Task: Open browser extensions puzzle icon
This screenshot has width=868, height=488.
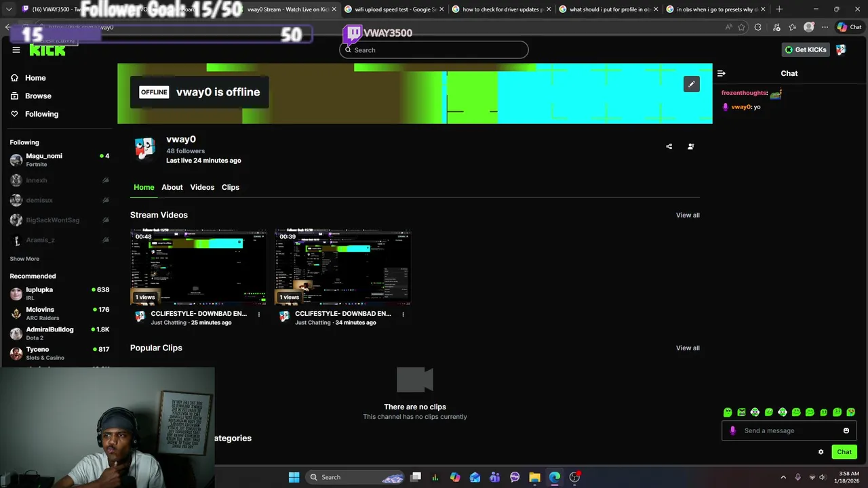Action: [x=758, y=27]
